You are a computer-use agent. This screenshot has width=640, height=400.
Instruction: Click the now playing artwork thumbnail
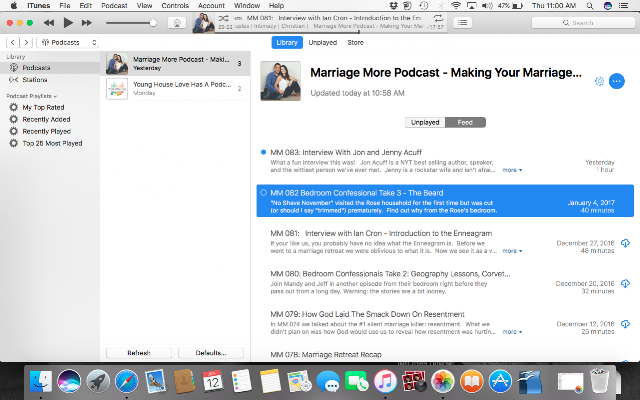point(204,23)
